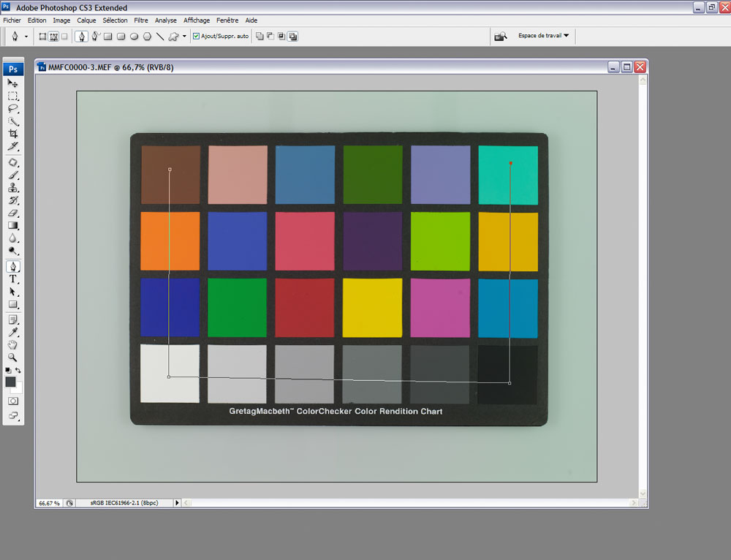Pick the Polygon shape option
The height and width of the screenshot is (560, 731).
click(148, 37)
